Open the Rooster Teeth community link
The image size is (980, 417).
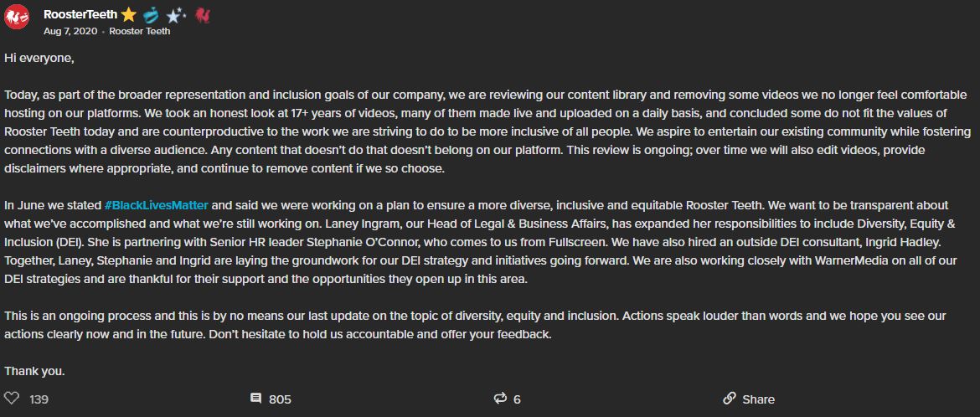tap(139, 31)
